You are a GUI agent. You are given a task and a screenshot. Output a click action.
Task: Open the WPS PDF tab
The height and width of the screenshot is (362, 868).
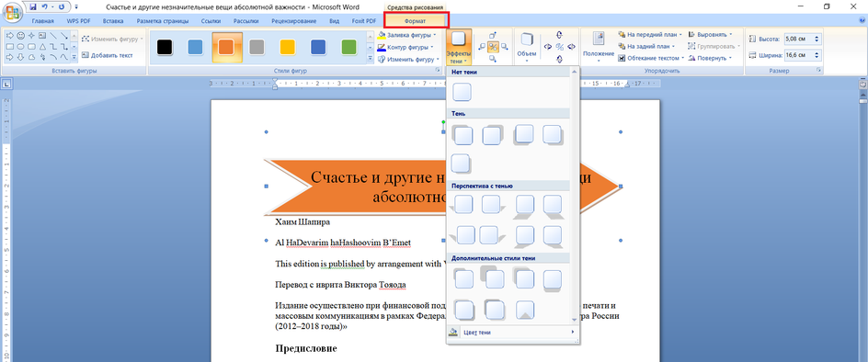(x=78, y=21)
